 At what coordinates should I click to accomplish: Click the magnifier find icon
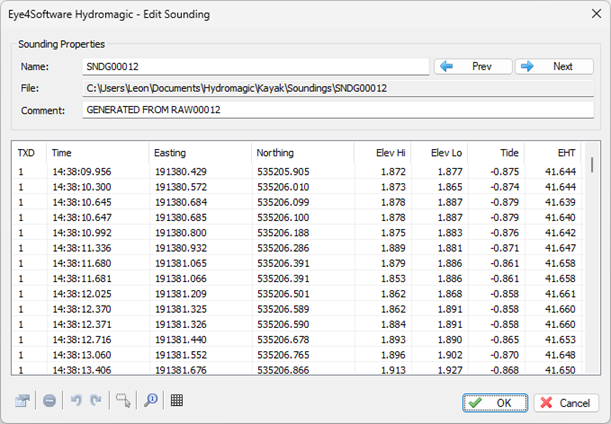point(151,401)
